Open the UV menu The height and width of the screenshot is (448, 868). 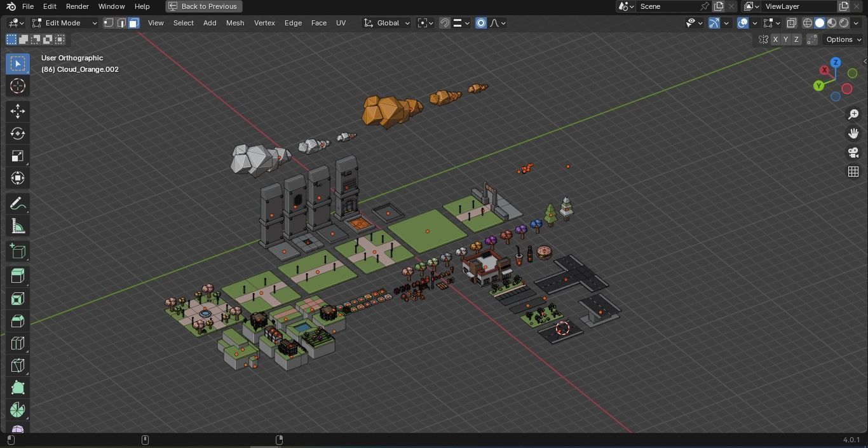coord(341,23)
